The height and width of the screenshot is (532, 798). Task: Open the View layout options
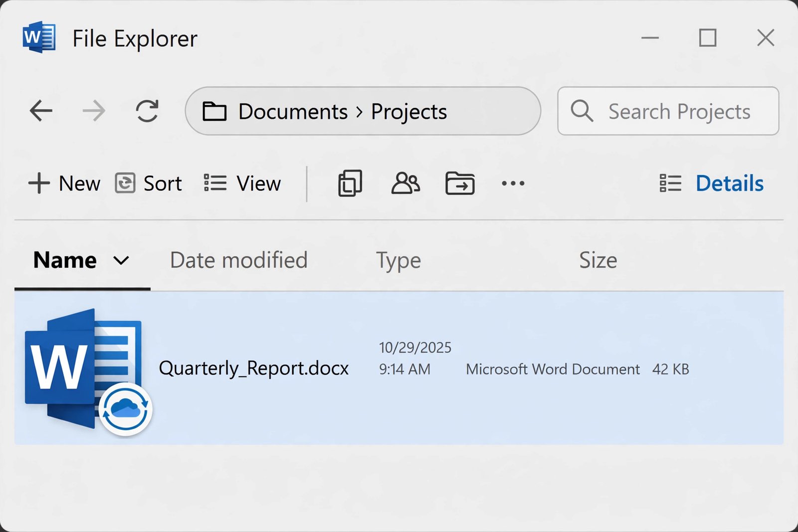(x=242, y=183)
